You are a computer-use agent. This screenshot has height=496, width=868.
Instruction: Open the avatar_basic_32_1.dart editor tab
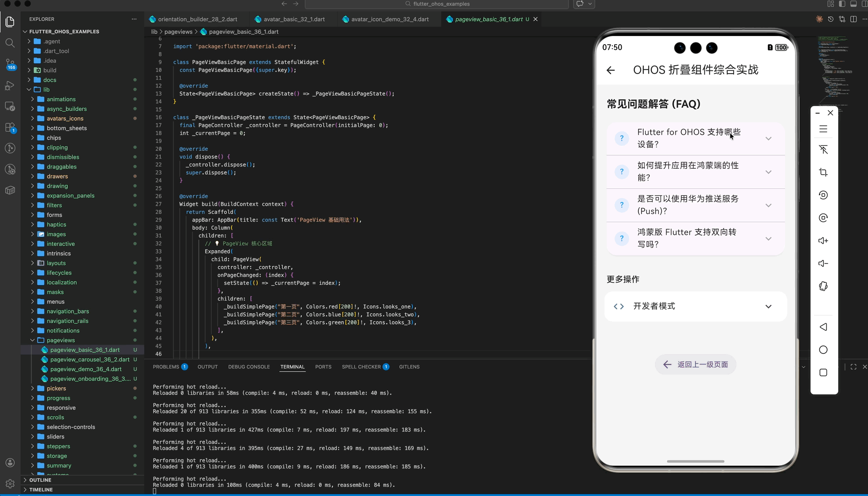coord(293,19)
